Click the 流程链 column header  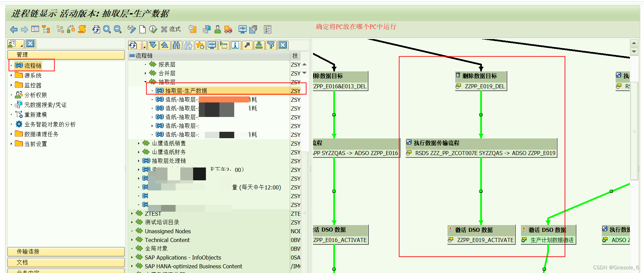[209, 56]
